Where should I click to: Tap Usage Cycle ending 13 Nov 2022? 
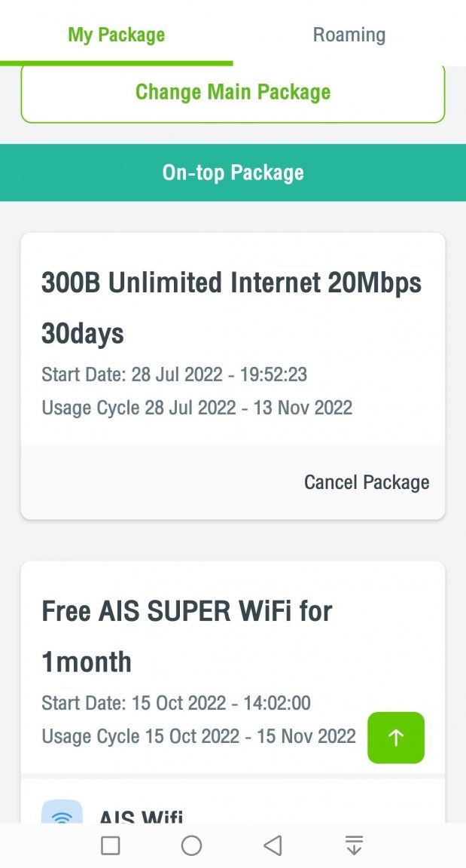point(196,408)
